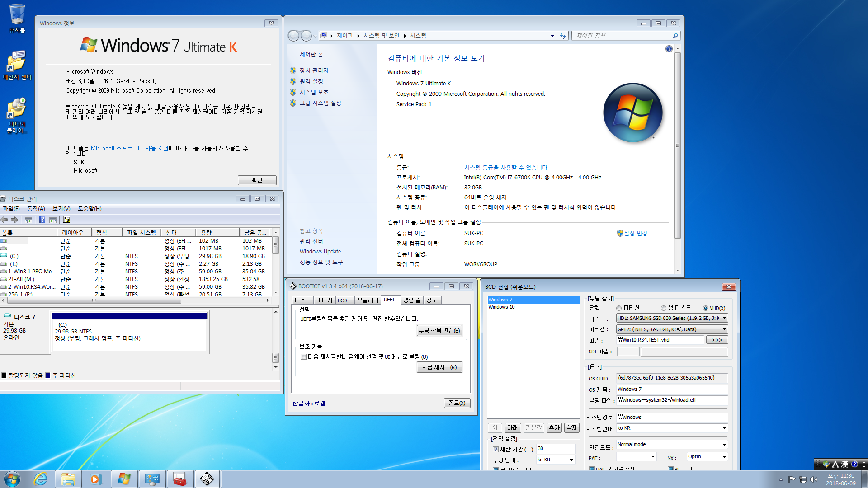Toggle the 제한 시간 (초) checkbox
868x488 pixels.
pyautogui.click(x=495, y=449)
